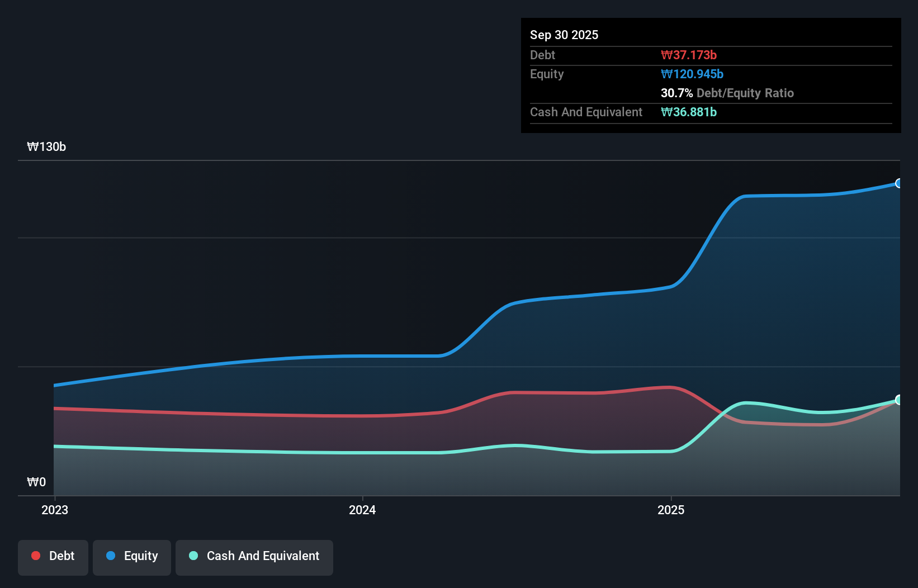Toggle the Debt series via its legend button
Image resolution: width=918 pixels, height=588 pixels.
pyautogui.click(x=53, y=557)
